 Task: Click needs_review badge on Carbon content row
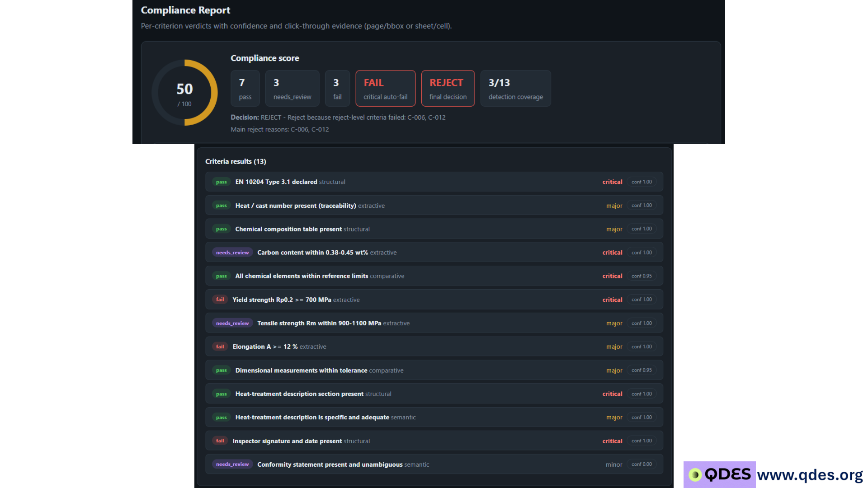232,252
